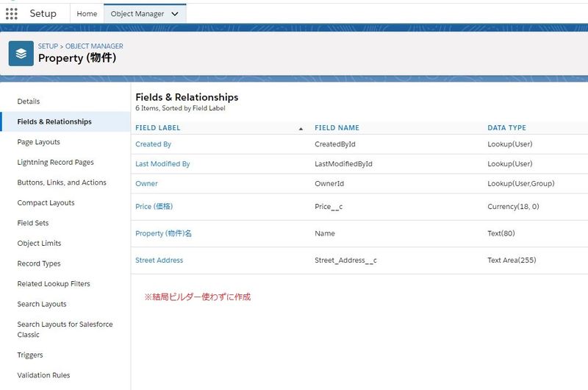Open the Owner field link

tap(146, 184)
